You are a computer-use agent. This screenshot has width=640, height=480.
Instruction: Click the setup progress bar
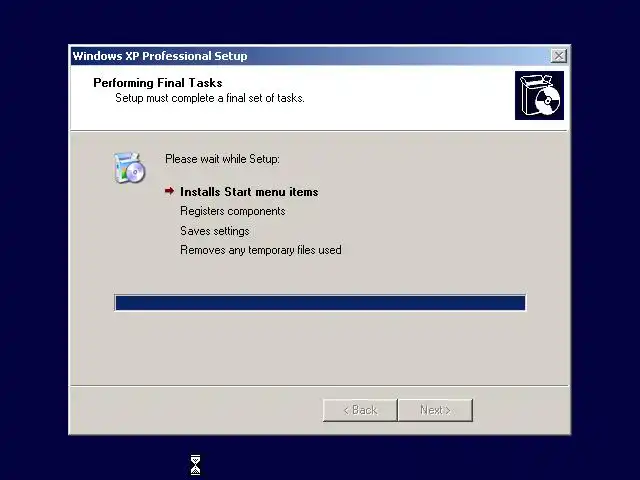point(320,303)
